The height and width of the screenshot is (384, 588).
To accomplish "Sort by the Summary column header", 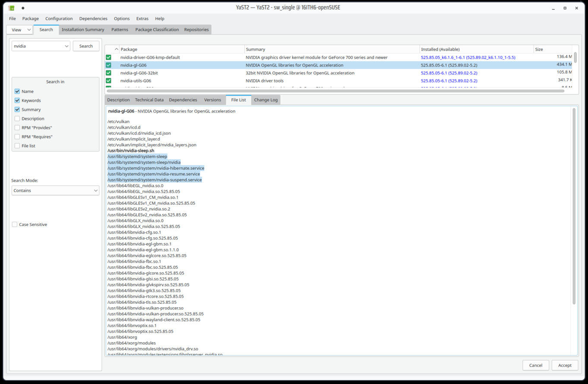I will [x=332, y=49].
